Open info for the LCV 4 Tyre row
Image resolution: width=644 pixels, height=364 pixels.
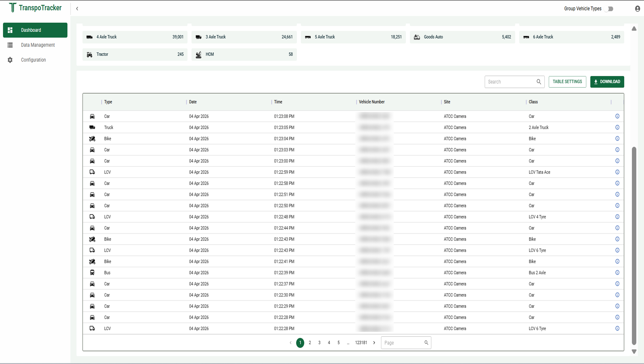(617, 217)
